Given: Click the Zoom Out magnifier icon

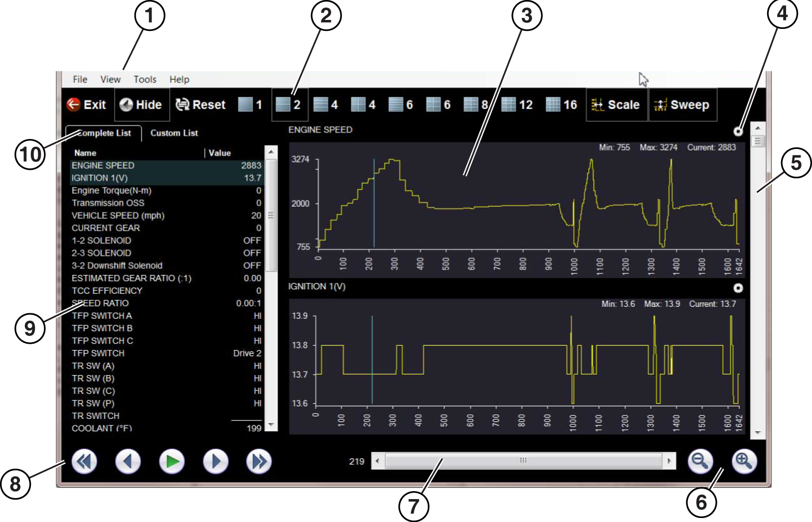Looking at the screenshot, I should [700, 461].
